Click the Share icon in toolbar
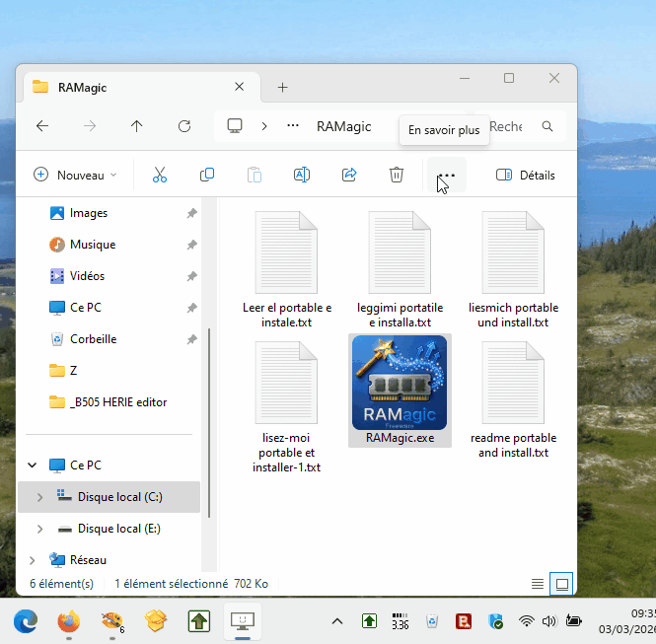656x644 pixels. click(x=349, y=175)
